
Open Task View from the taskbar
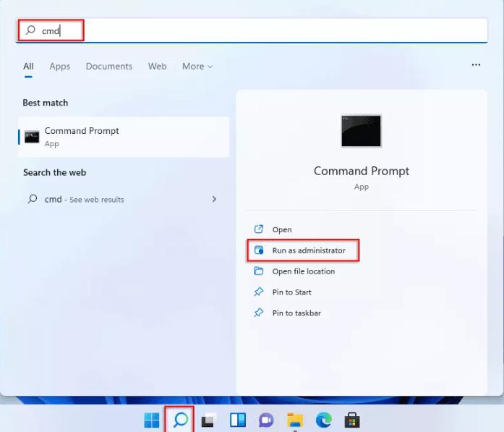point(209,420)
